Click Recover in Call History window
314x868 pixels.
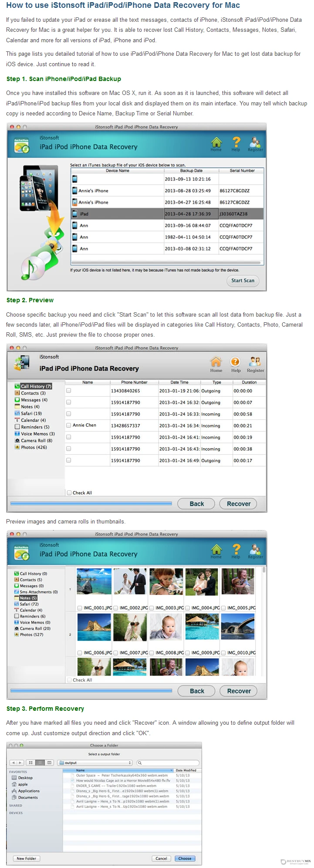pos(239,504)
